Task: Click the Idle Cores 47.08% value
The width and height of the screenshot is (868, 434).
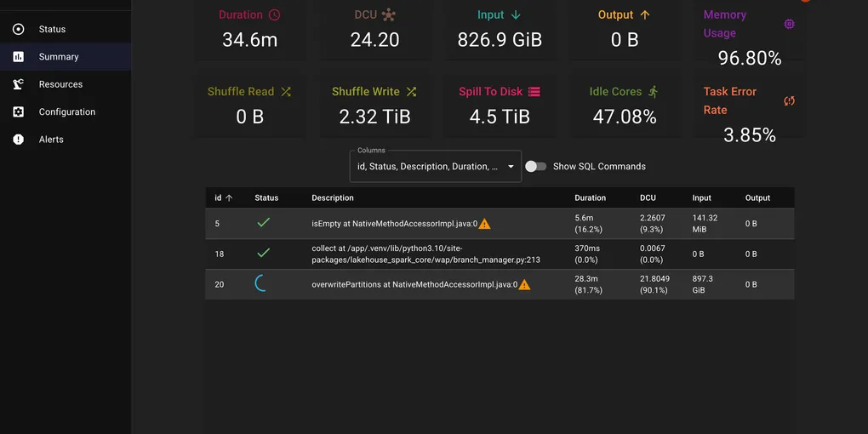Action: (625, 117)
